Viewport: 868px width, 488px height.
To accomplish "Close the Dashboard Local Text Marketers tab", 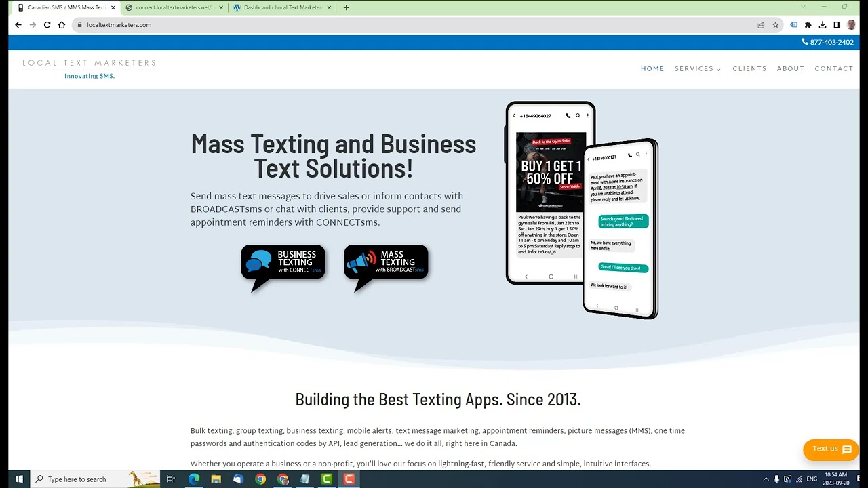I will (330, 7).
